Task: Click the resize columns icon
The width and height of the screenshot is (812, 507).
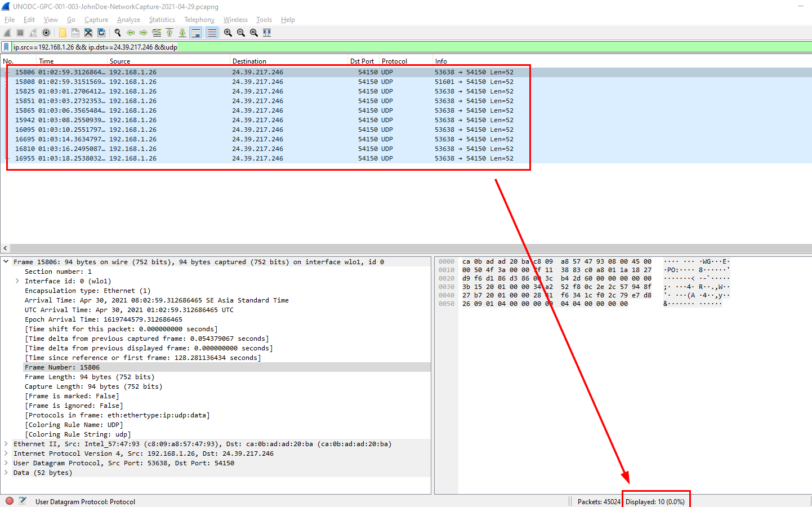Action: [x=267, y=33]
